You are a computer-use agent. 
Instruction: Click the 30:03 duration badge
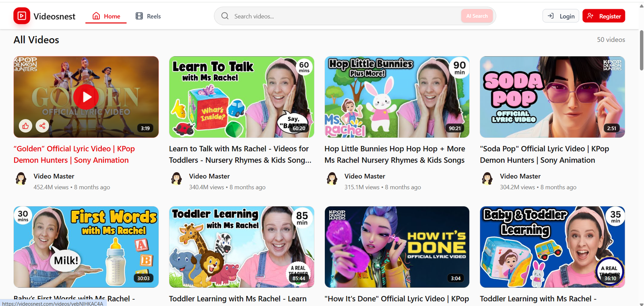(143, 278)
